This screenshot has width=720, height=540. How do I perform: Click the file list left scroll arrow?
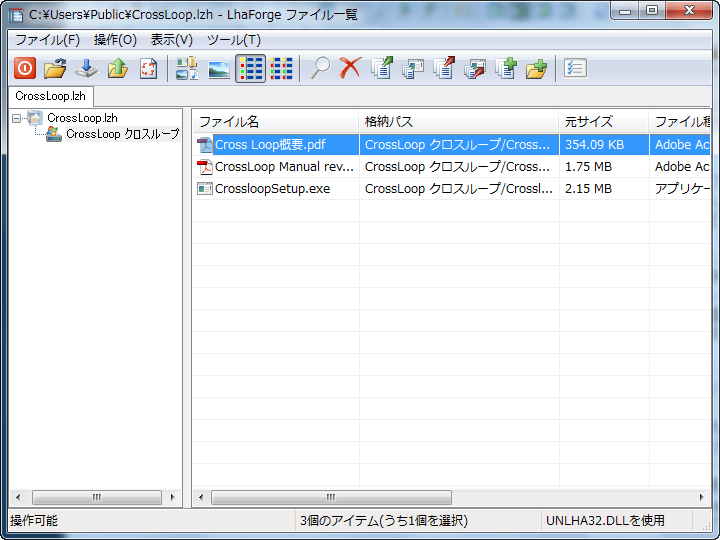[201, 497]
